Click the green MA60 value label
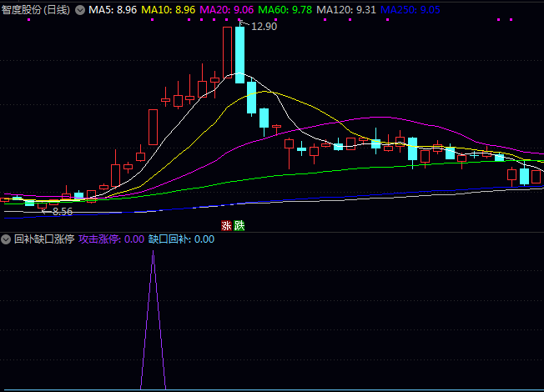The width and height of the screenshot is (544, 392). (x=285, y=10)
